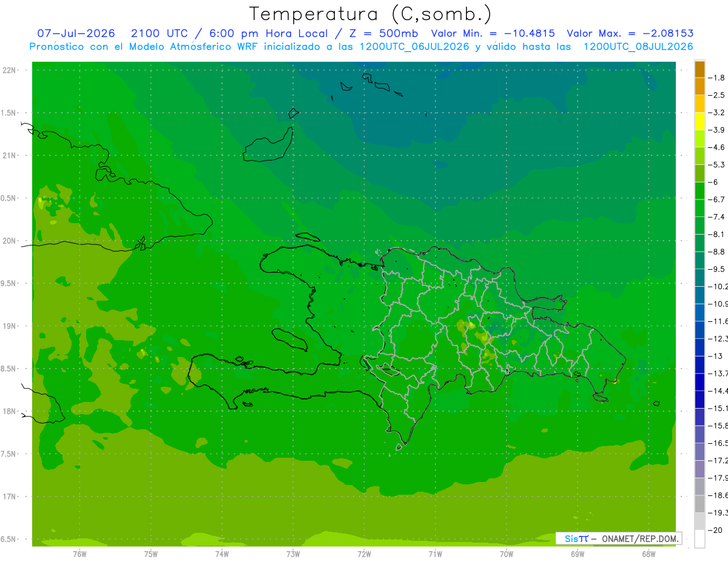Click the title 'Temperatura (C,somb.)'
728x562 pixels.
370,15
